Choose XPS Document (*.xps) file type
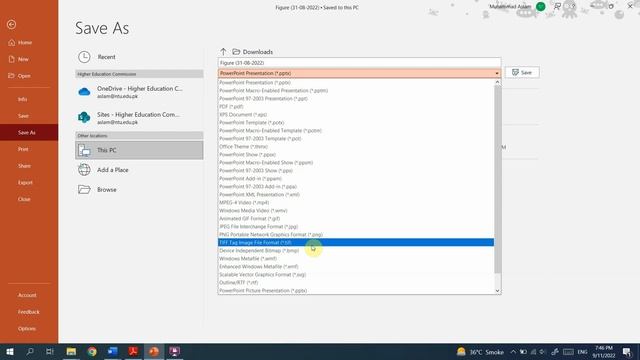Screen dimensions: 640x360 [356, 115]
